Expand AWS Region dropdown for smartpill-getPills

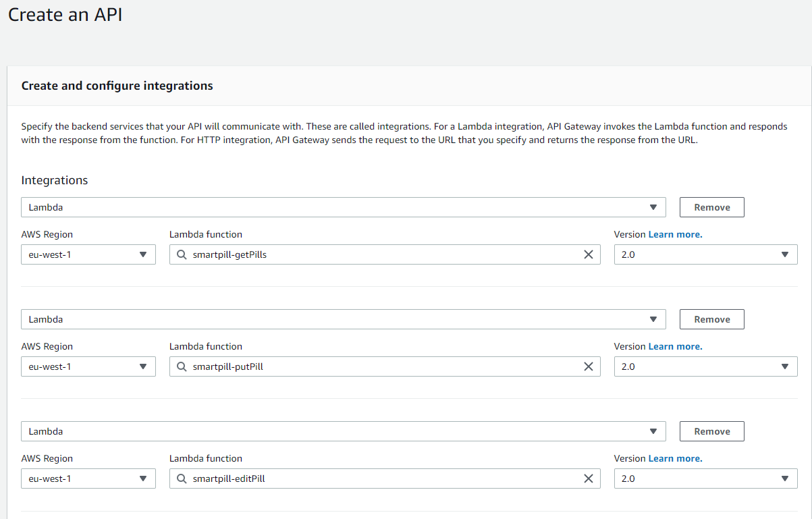[88, 254]
